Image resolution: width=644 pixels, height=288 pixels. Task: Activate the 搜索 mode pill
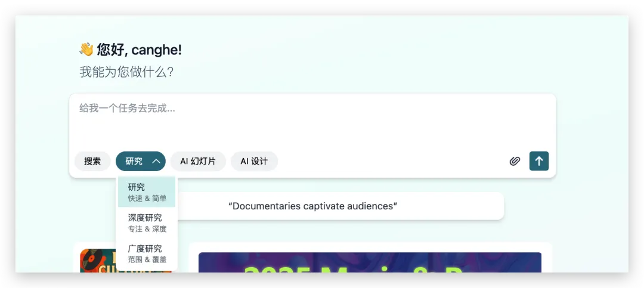pyautogui.click(x=92, y=161)
